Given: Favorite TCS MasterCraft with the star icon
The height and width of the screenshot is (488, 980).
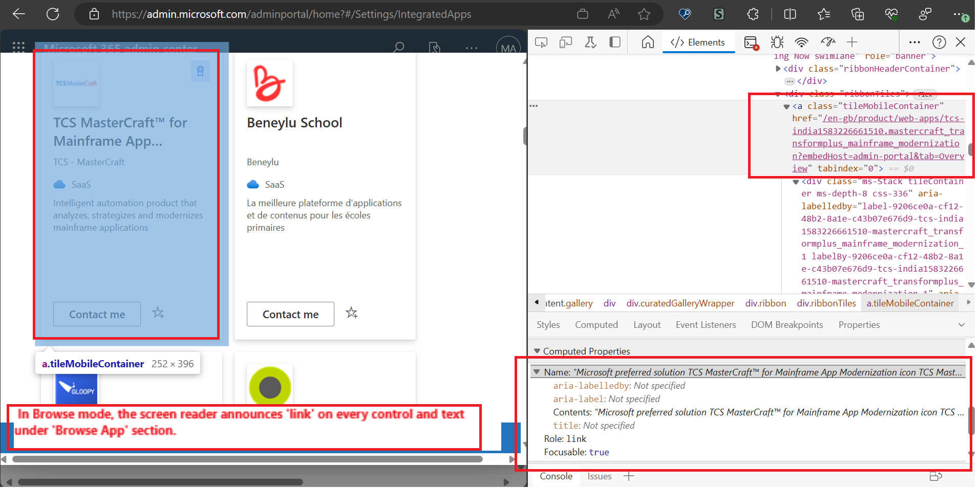Looking at the screenshot, I should (158, 313).
